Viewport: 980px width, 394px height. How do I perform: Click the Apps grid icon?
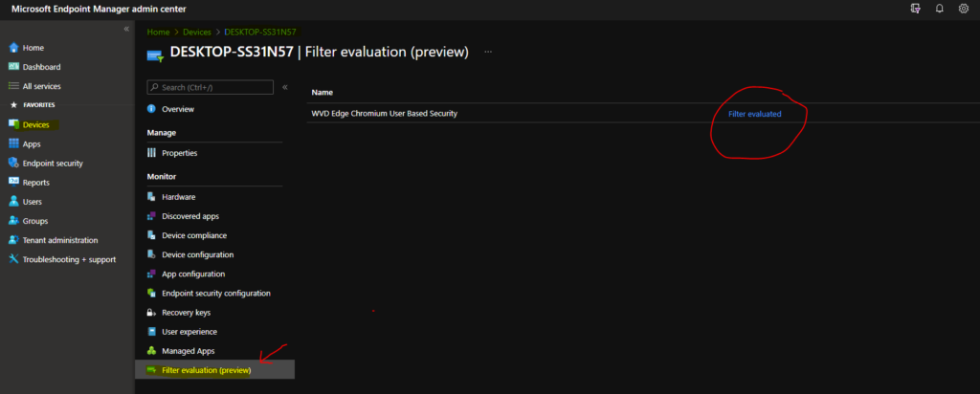point(13,143)
